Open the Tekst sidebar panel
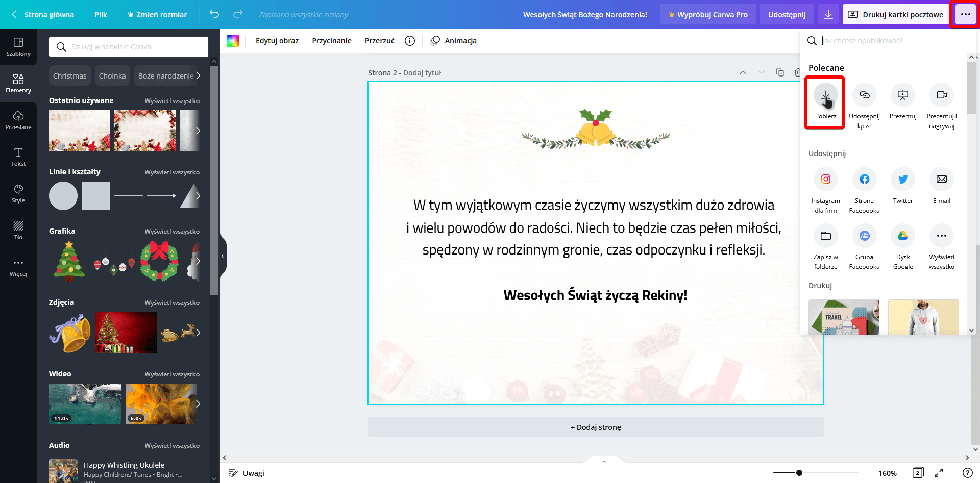This screenshot has width=980, height=483. pyautogui.click(x=18, y=157)
